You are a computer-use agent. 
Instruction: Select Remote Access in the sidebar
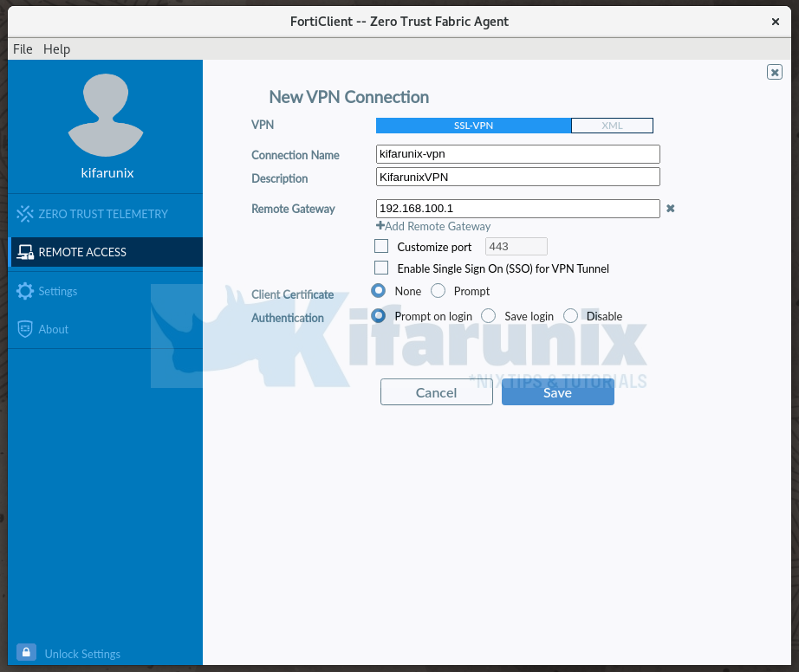[x=105, y=252]
